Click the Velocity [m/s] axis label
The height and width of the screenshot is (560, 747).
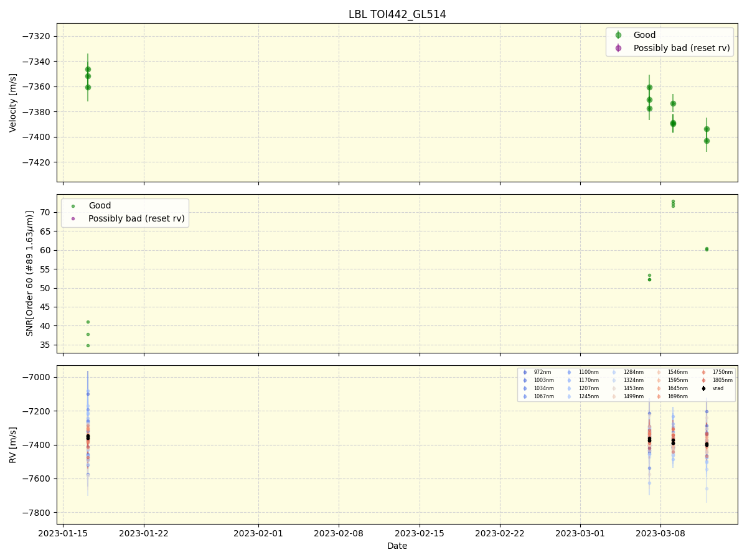pos(13,103)
